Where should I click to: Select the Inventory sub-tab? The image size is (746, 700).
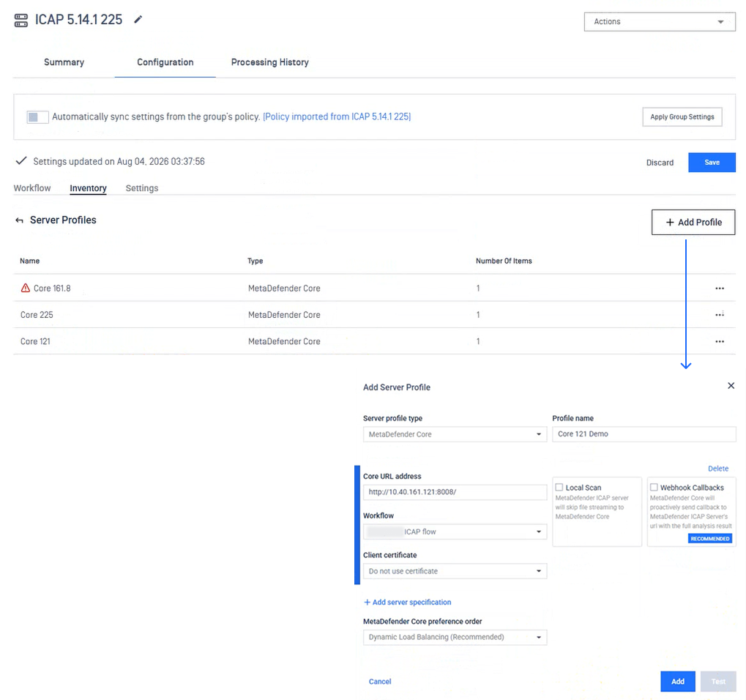pyautogui.click(x=88, y=188)
